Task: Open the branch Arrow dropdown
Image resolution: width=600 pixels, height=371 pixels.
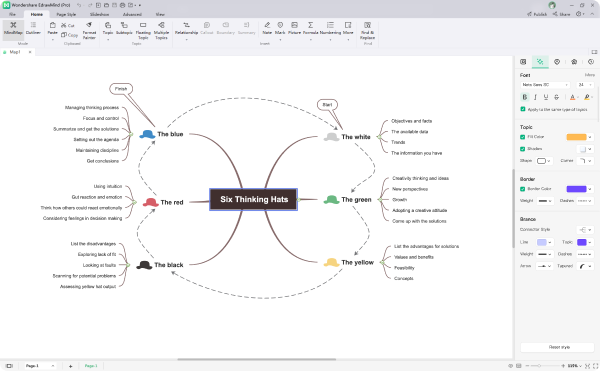Action: pyautogui.click(x=544, y=266)
